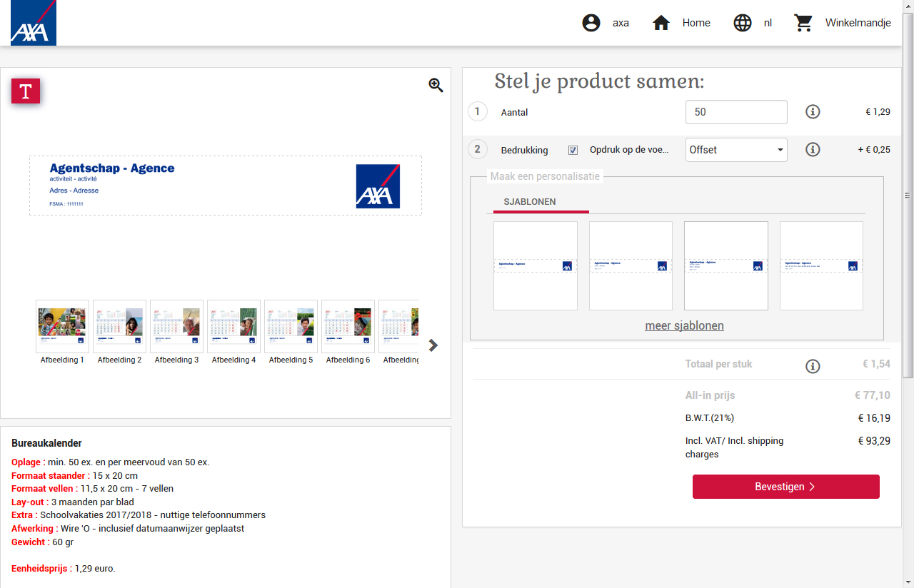914x588 pixels.
Task: Click the FSMA : 1111111 text
Action: [x=66, y=204]
